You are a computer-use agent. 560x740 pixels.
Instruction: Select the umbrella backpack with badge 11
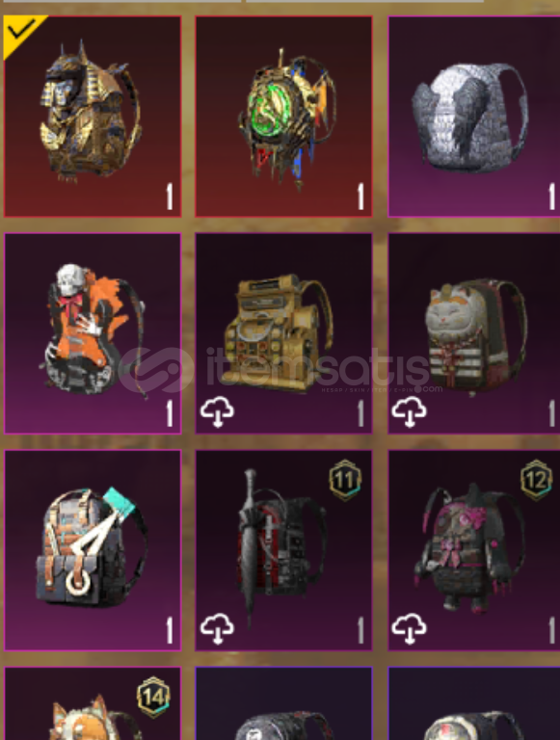click(283, 550)
